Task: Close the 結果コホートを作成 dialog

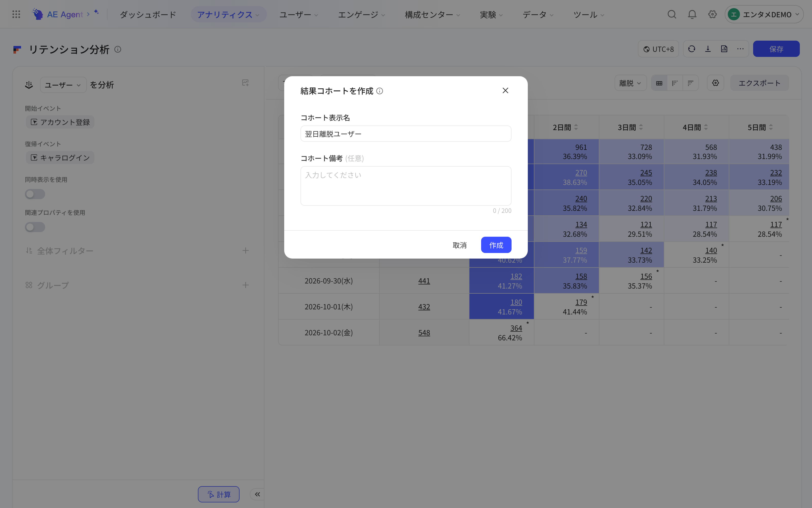Action: click(505, 90)
